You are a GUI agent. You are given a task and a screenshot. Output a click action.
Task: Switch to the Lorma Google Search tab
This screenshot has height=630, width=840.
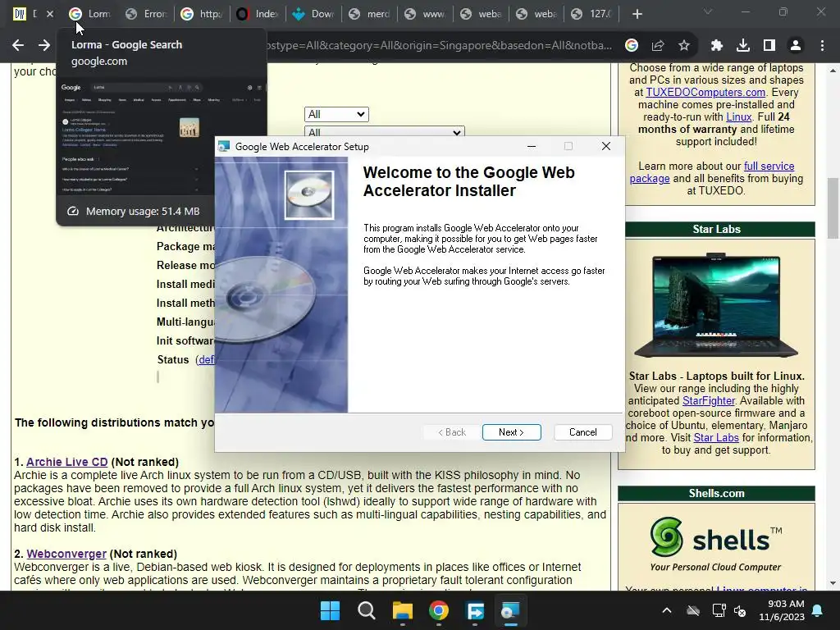tap(90, 14)
